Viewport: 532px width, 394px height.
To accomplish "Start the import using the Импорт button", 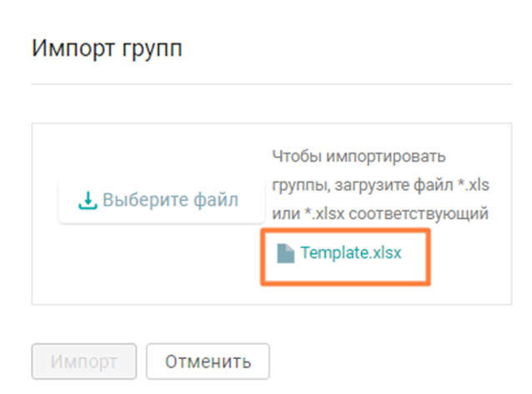I will [x=84, y=362].
